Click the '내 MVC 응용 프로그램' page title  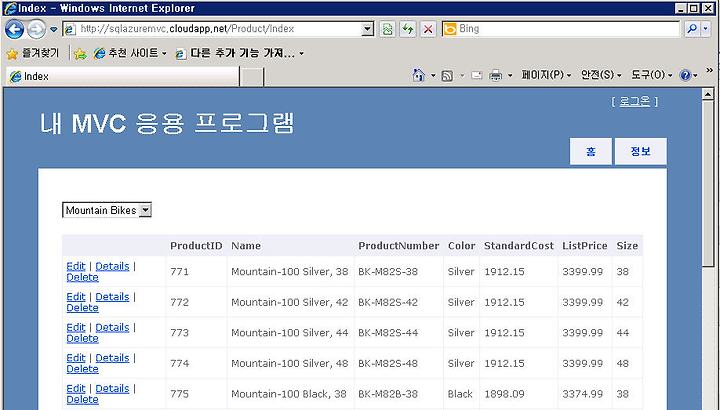(167, 124)
